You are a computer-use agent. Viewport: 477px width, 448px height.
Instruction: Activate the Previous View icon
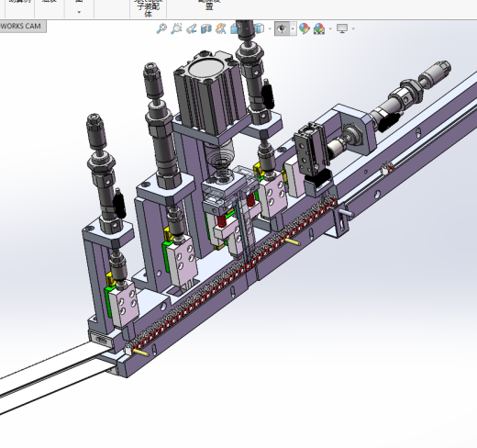coord(192,28)
